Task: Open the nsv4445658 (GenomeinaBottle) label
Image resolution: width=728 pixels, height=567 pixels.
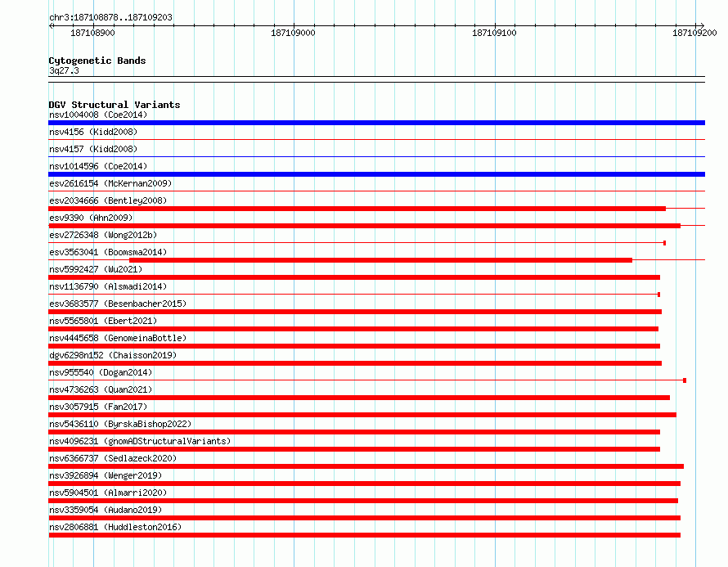Action: pos(118,338)
